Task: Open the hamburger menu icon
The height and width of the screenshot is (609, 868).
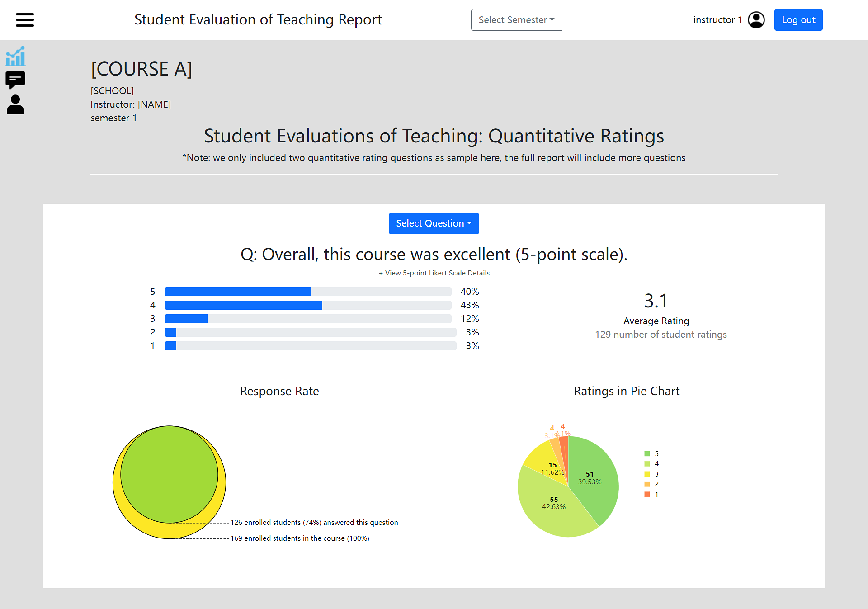Action: (25, 20)
